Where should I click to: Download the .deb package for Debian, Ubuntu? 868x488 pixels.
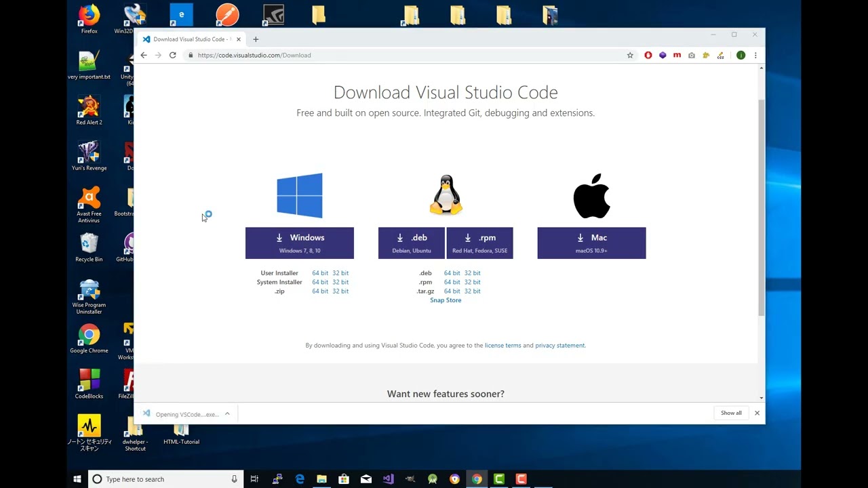(412, 243)
